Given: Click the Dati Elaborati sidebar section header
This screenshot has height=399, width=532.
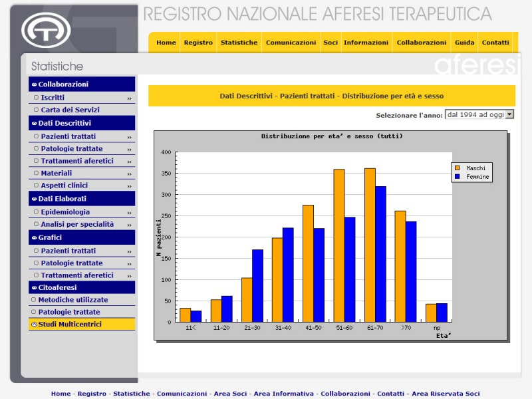Looking at the screenshot, I should pos(82,199).
